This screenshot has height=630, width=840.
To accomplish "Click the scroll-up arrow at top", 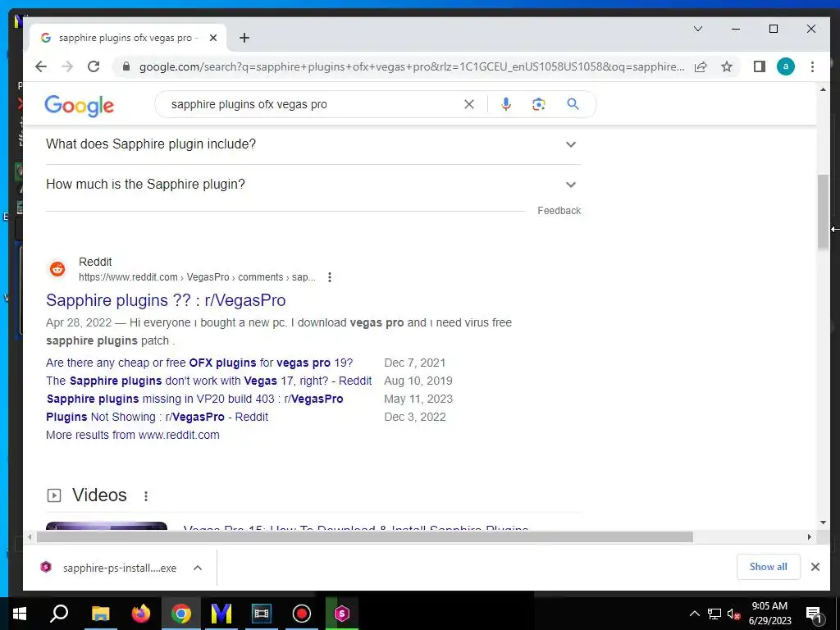I will (x=823, y=89).
